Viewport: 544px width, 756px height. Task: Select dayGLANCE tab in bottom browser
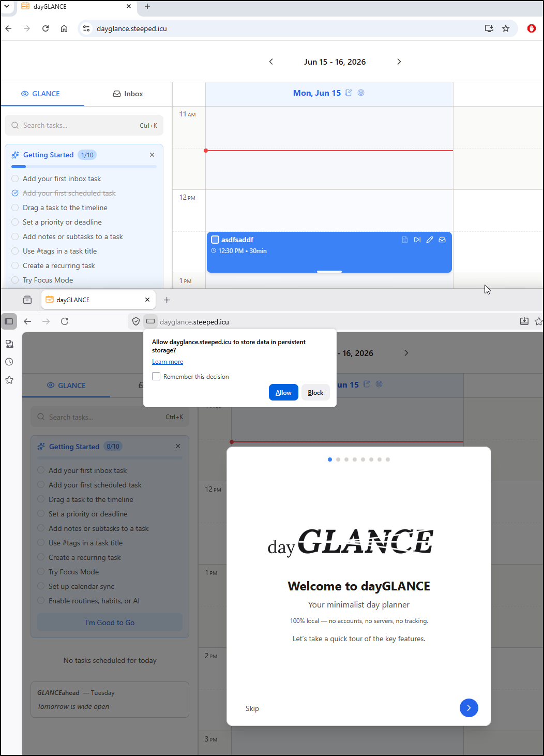point(98,300)
